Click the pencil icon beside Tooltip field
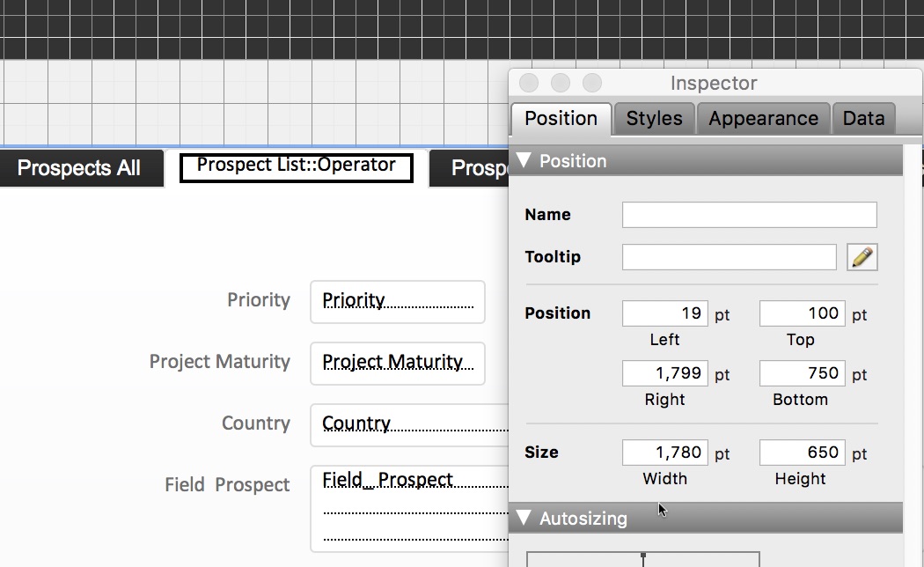The width and height of the screenshot is (924, 567). [862, 257]
